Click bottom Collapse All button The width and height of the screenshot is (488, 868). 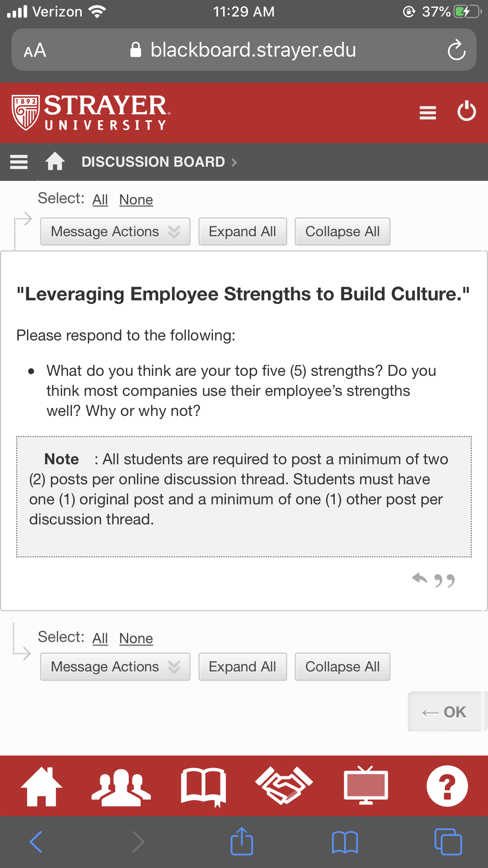coord(342,667)
